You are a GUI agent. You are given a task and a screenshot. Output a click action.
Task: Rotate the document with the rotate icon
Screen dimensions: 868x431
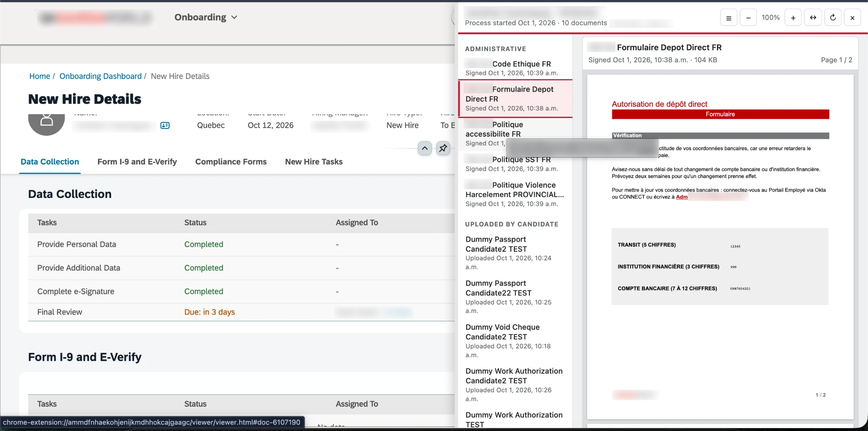833,18
